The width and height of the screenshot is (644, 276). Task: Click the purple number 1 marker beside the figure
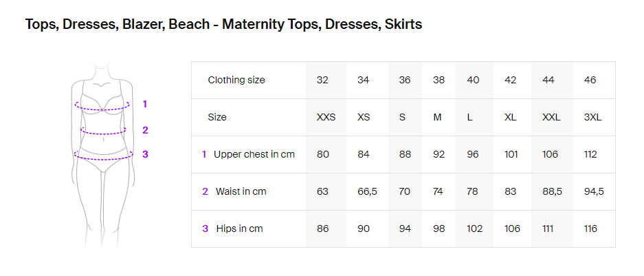click(x=144, y=104)
